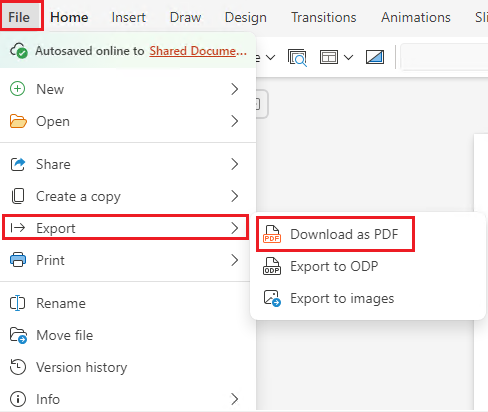
Task: Click the diagonal blue background format icon
Action: coord(375,57)
